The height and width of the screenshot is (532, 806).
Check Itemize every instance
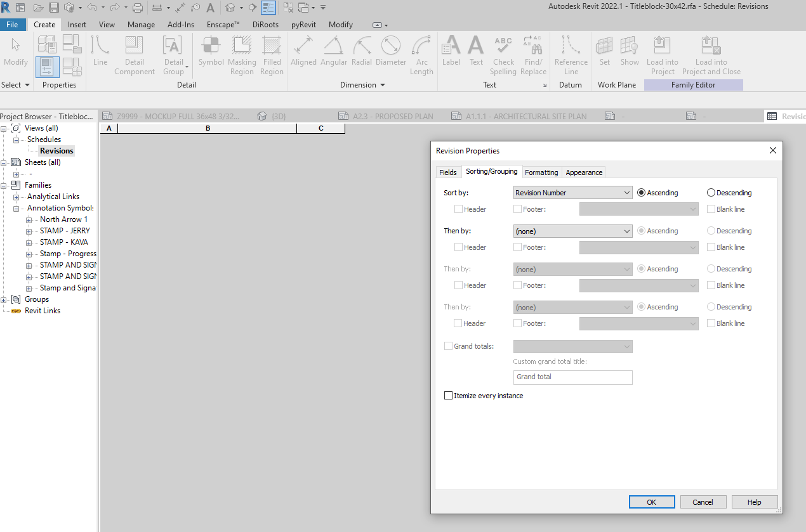[x=449, y=396]
